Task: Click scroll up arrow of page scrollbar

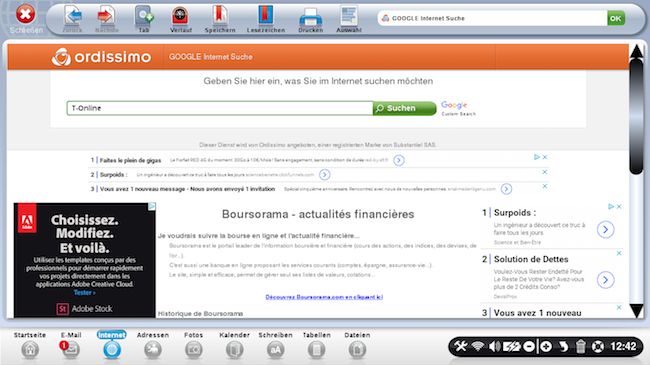Action: (x=636, y=51)
